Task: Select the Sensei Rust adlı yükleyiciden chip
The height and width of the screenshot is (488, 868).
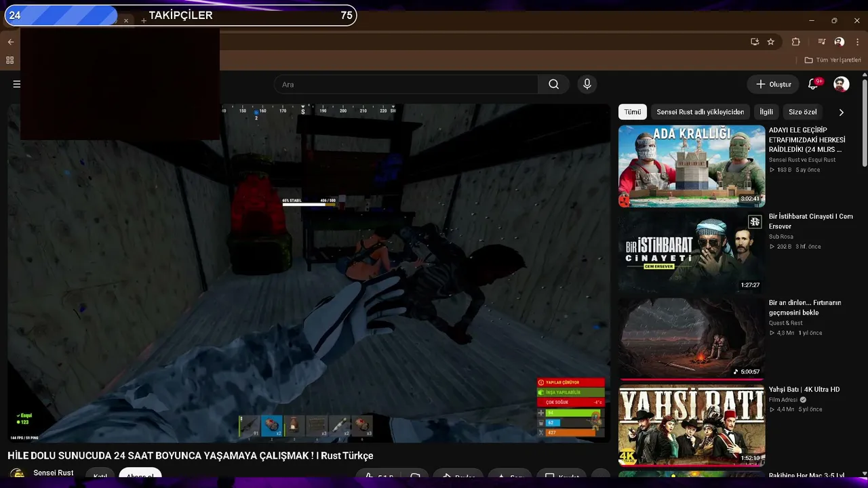Action: coord(700,112)
